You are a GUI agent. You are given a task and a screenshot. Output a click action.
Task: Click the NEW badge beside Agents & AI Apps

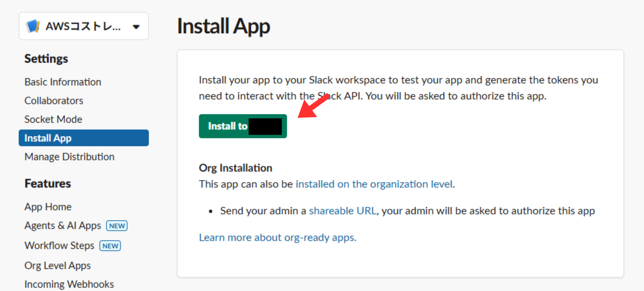pyautogui.click(x=117, y=226)
